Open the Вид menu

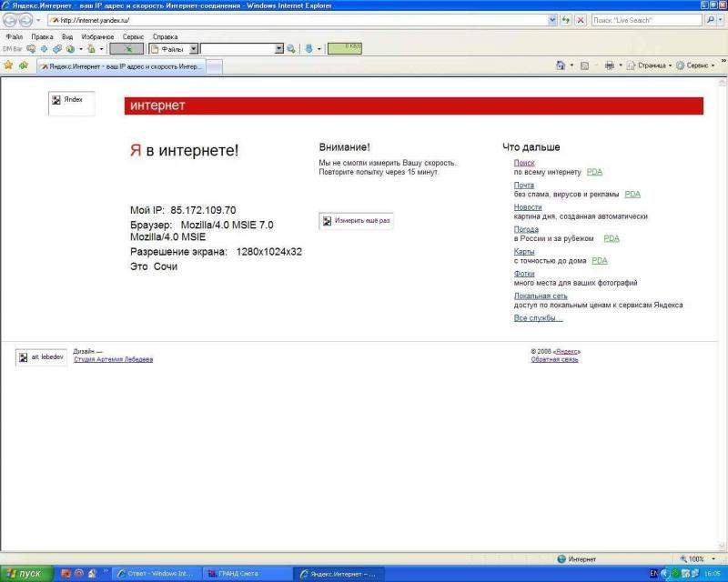[x=67, y=36]
